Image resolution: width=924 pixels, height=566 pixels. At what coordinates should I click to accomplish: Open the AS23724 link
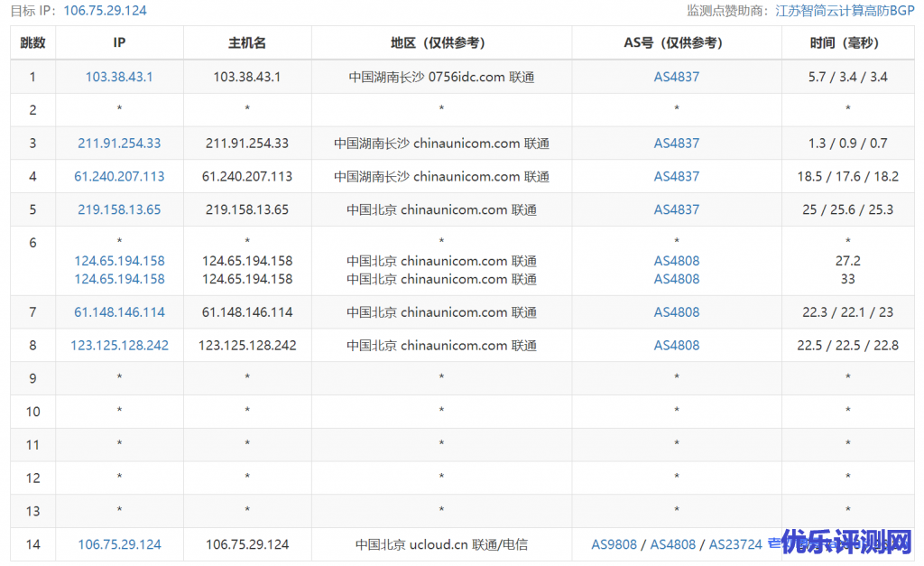coord(735,544)
